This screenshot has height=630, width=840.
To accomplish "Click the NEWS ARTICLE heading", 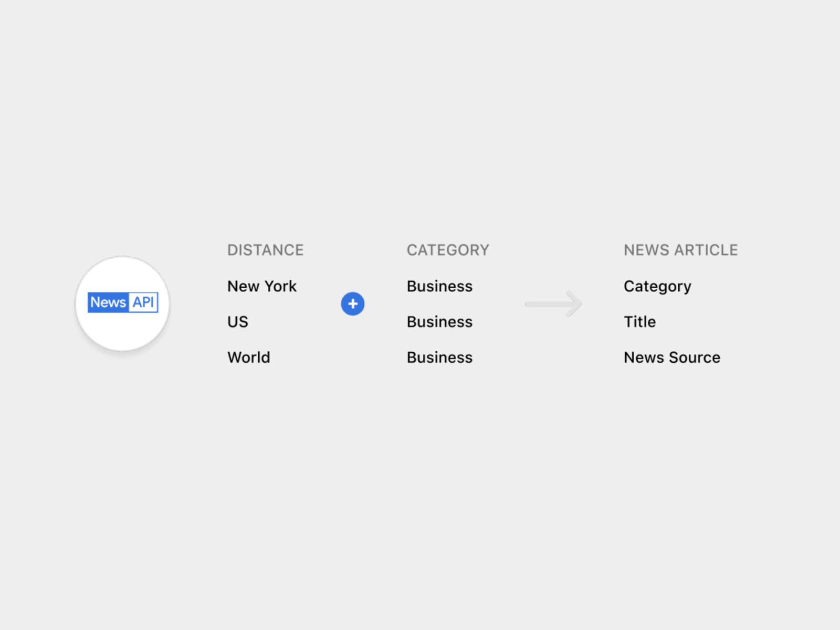I will [x=680, y=250].
